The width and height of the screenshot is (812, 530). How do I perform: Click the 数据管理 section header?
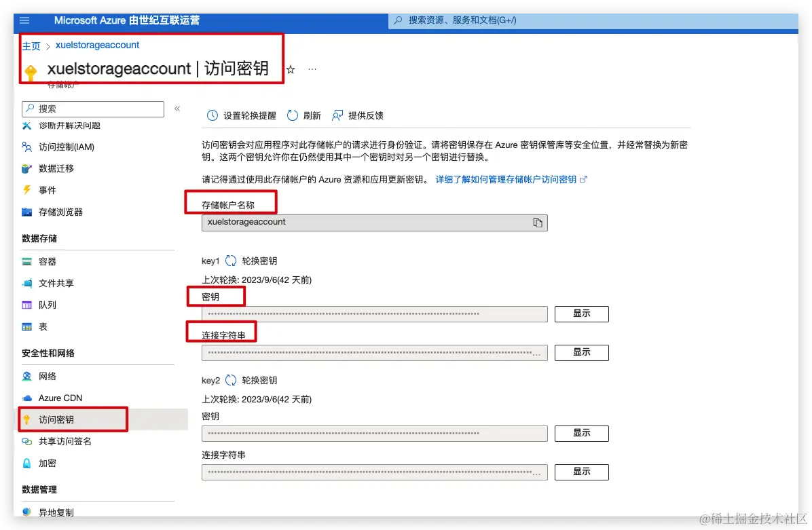click(39, 490)
